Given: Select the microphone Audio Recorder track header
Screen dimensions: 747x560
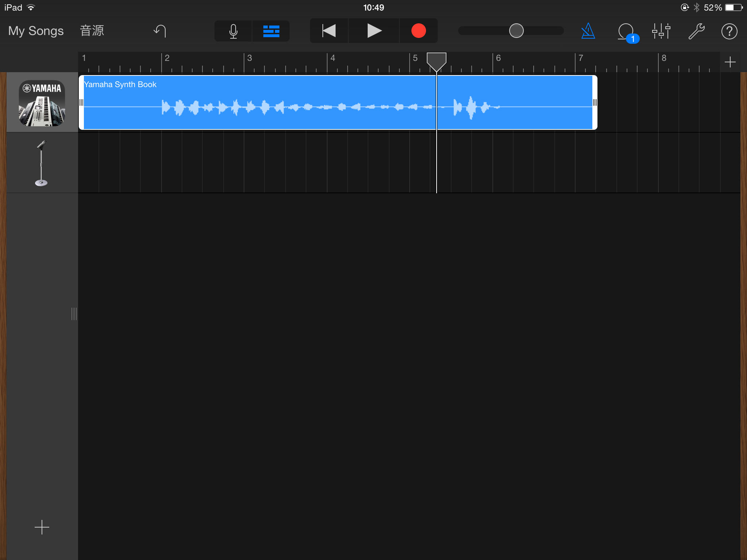Looking at the screenshot, I should click(42, 163).
